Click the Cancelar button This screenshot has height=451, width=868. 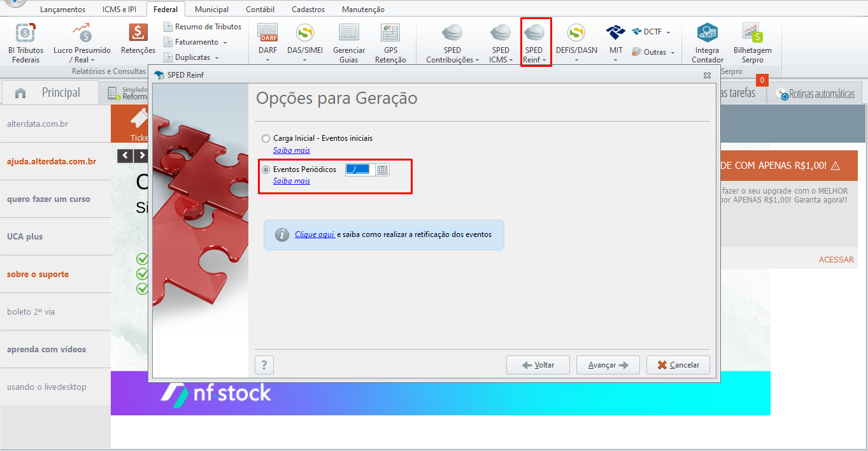[678, 365]
